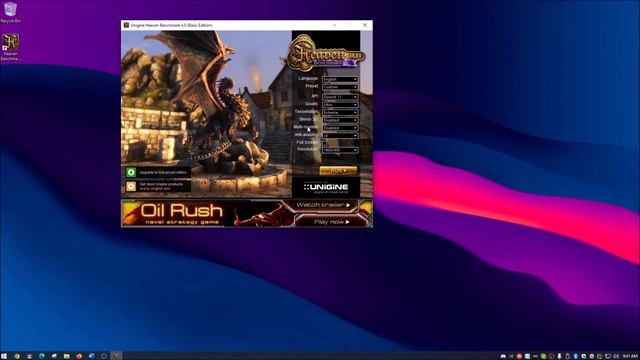This screenshot has height=360, width=640.
Task: Open the Stereo 3D dropdown
Action: [x=340, y=120]
